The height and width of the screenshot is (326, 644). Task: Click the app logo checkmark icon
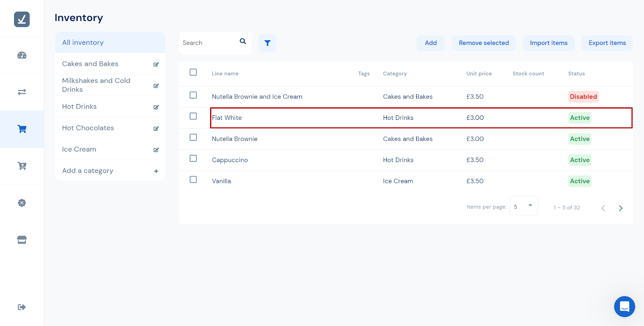point(22,19)
